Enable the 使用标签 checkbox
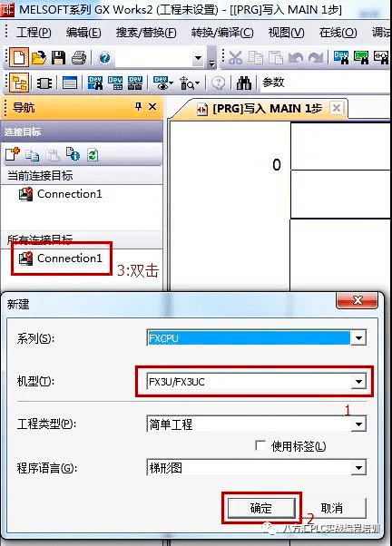 point(260,445)
